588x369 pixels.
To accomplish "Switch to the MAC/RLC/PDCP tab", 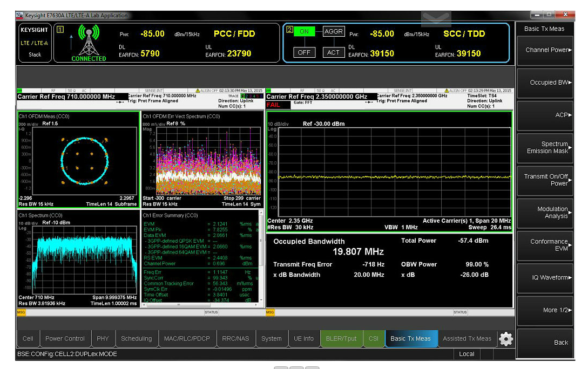I will [187, 339].
